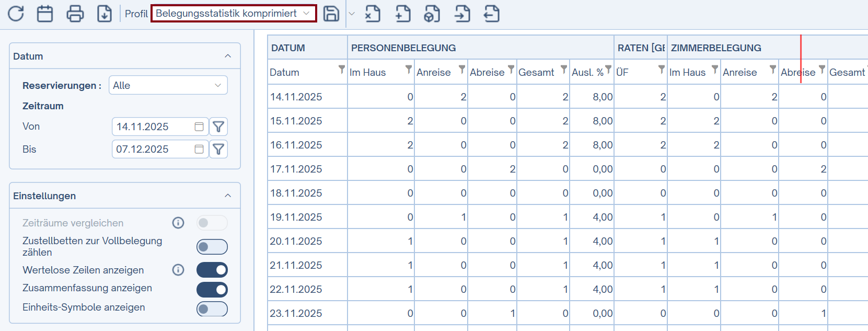Collapse the Datum panel

[x=228, y=56]
